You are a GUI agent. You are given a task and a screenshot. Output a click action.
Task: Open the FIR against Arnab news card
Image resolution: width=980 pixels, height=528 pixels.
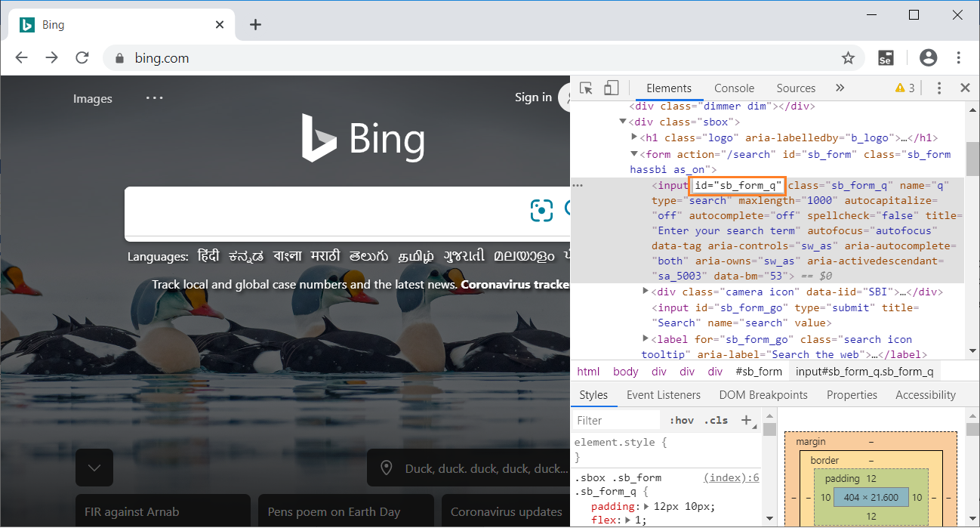coord(163,511)
